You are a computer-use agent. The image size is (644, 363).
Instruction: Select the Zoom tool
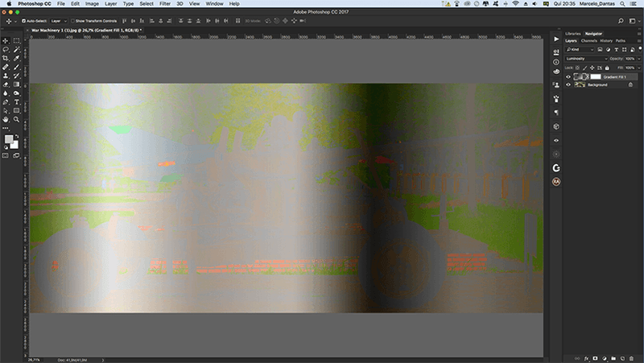[16, 119]
